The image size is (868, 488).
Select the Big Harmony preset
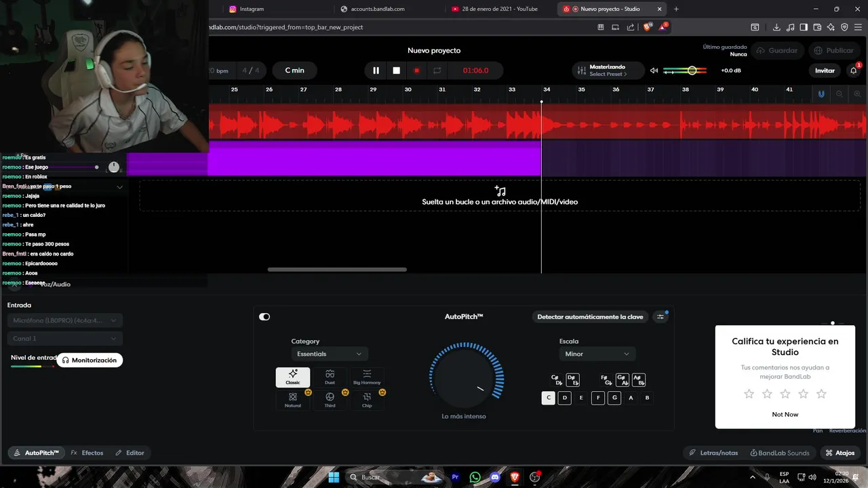pos(367,378)
